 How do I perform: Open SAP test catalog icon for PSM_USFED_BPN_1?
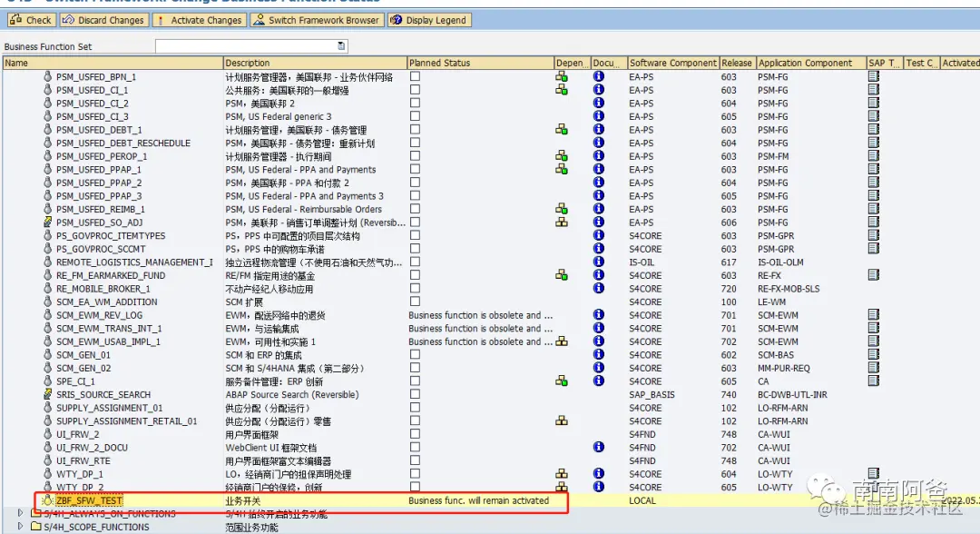(874, 76)
